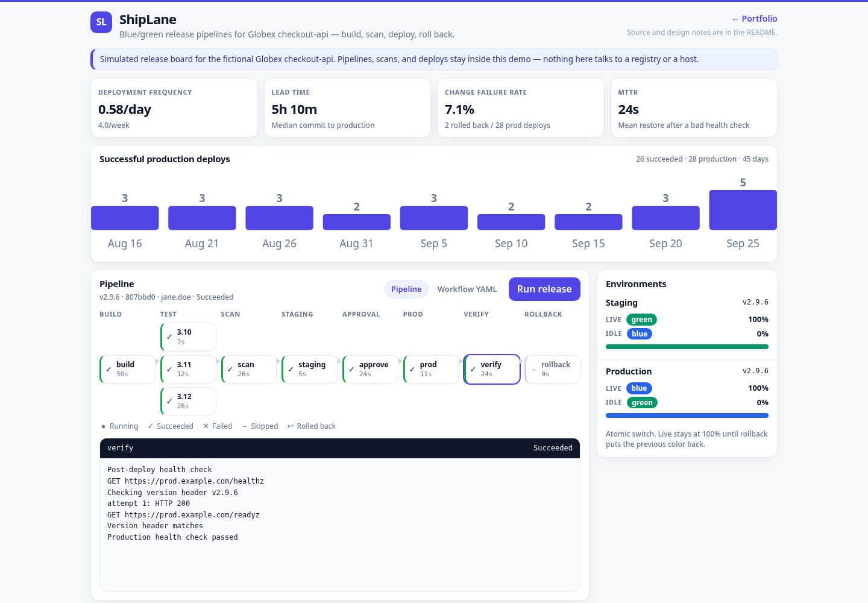This screenshot has width=868, height=603.
Task: Switch to the Pipeline tab
Action: [406, 289]
